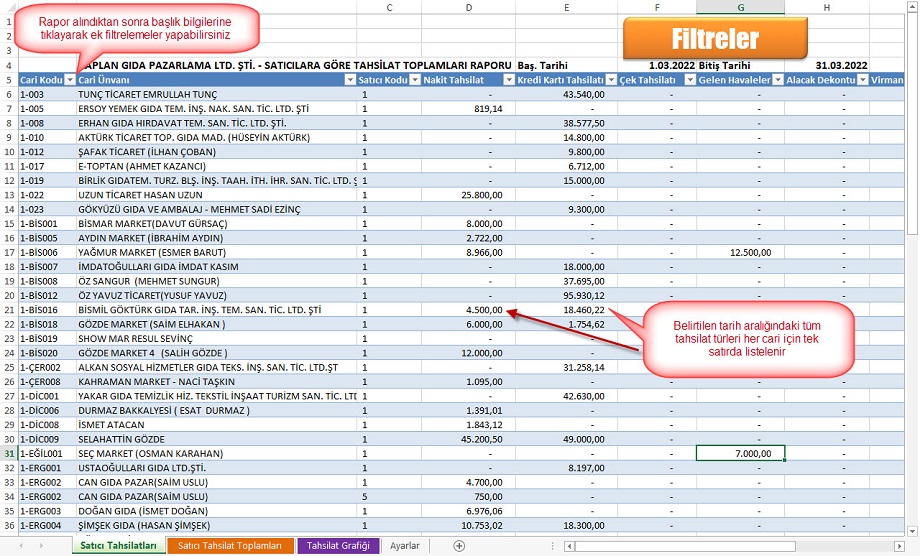The image size is (920, 556).
Task: Click cari code 1-ERG004
Action: point(48,526)
